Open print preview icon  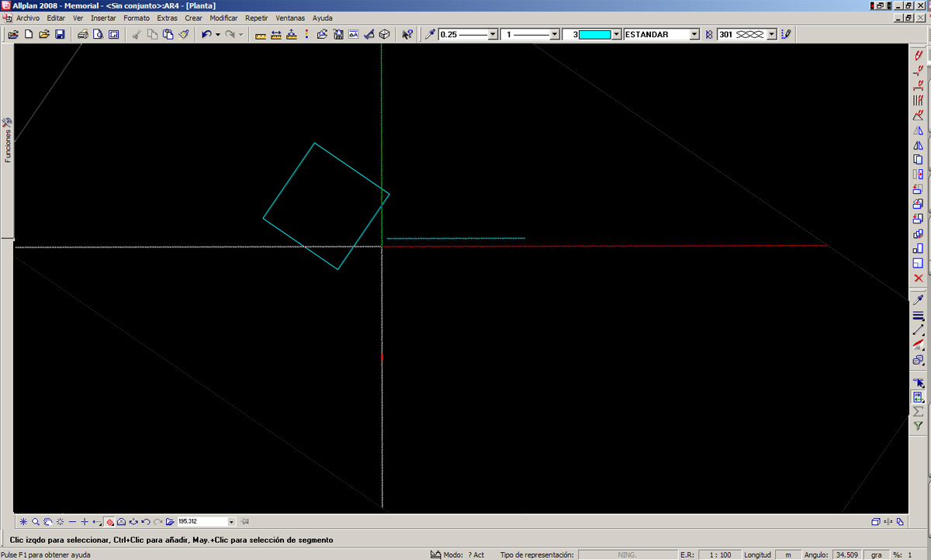pyautogui.click(x=99, y=34)
